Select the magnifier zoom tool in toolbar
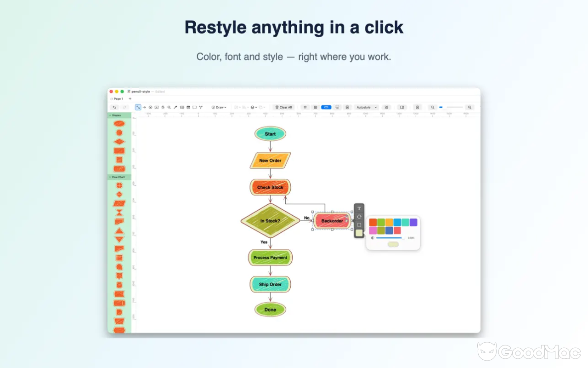Screen dimensions: 588x368 click(x=169, y=107)
